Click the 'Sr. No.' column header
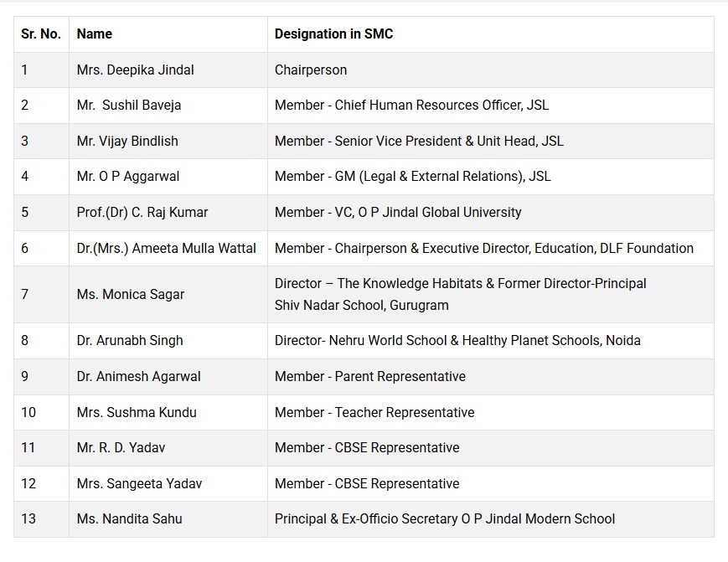This screenshot has width=728, height=562. click(x=41, y=34)
